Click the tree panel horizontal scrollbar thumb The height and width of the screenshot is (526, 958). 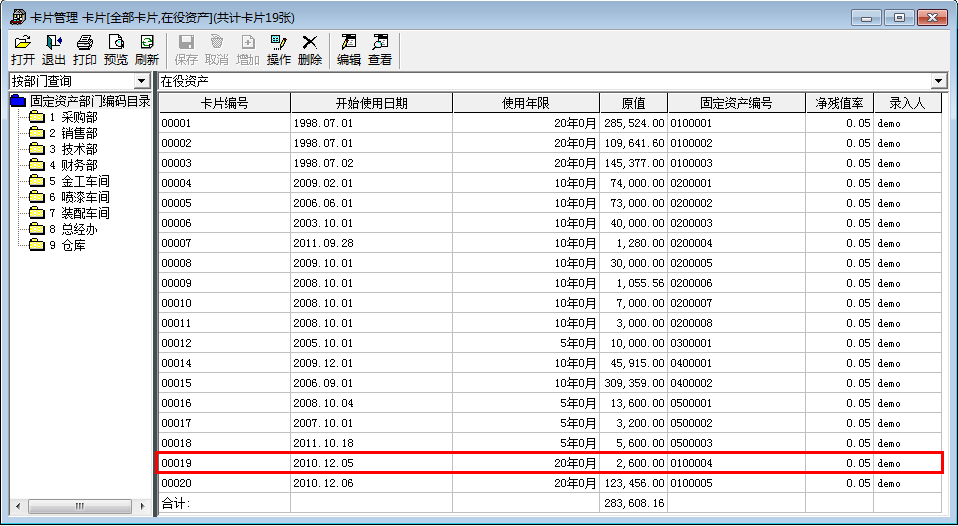[79, 506]
